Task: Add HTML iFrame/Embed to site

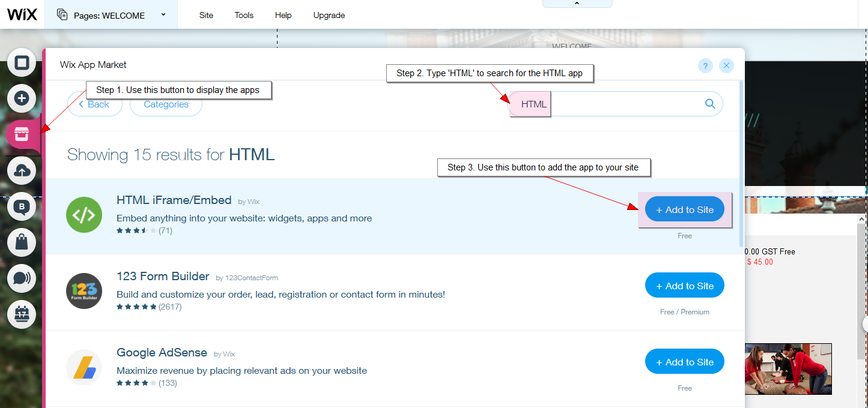Action: [x=685, y=209]
